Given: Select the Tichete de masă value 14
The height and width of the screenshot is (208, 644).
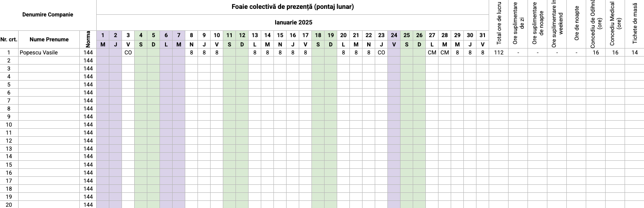Looking at the screenshot, I should coord(635,53).
